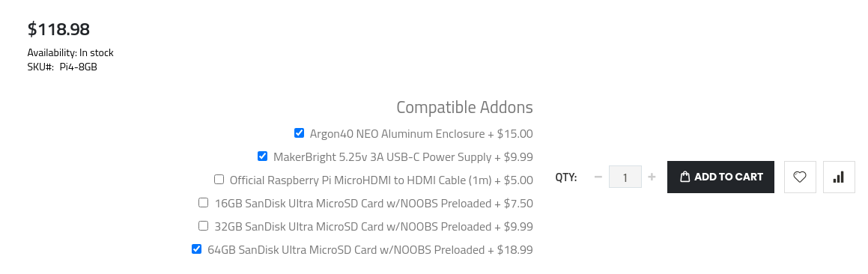Viewport: 868px width, 274px height.
Task: Decrease quantity with the minus icon
Action: (x=598, y=177)
